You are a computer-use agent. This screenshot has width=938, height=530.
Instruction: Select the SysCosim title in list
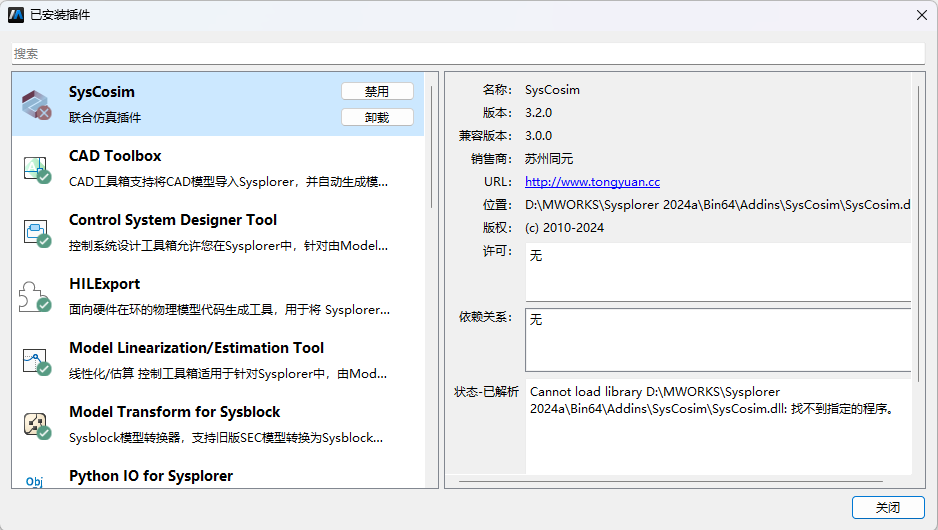tap(102, 92)
